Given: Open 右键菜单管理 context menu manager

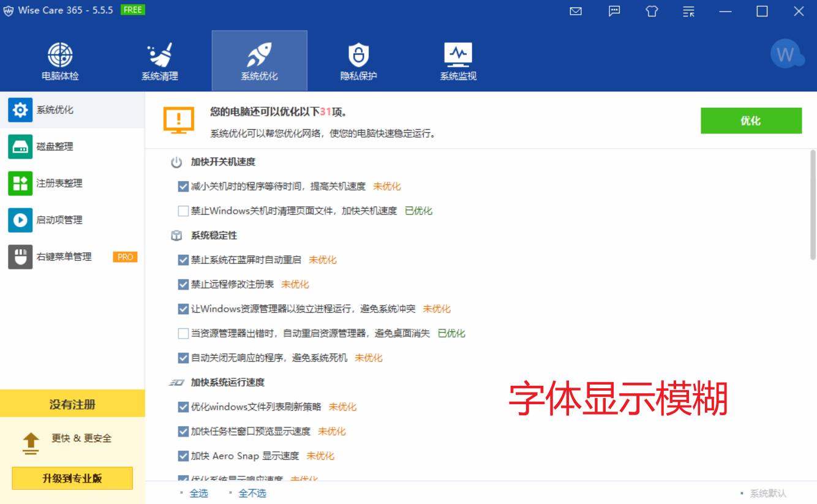Looking at the screenshot, I should (20, 257).
